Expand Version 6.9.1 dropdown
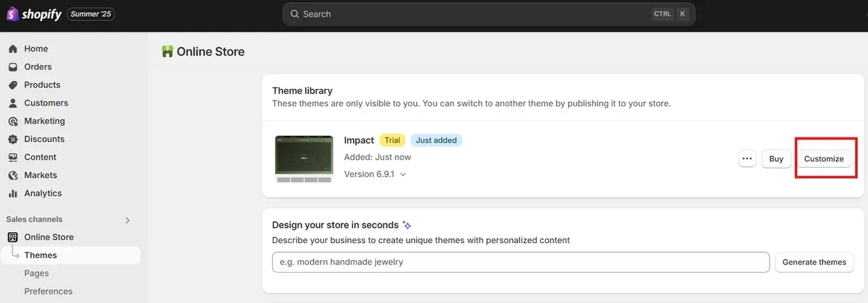Viewport: 868px width, 303px height. point(375,174)
